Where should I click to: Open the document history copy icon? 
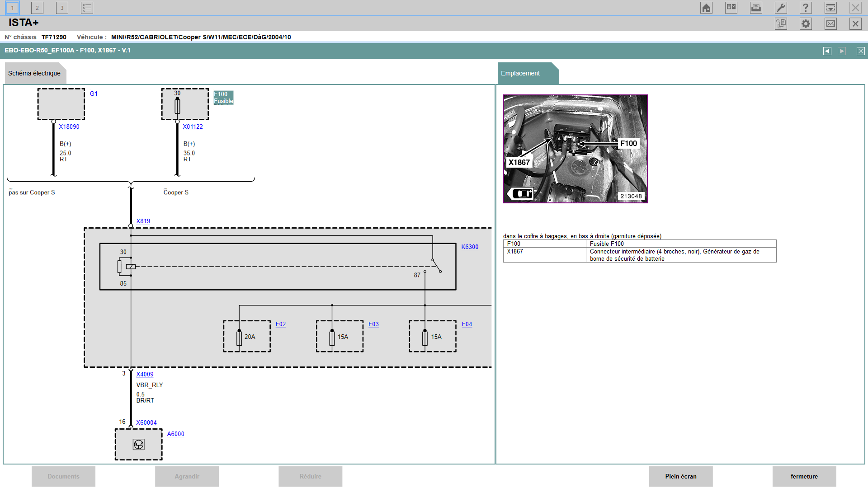pos(781,24)
